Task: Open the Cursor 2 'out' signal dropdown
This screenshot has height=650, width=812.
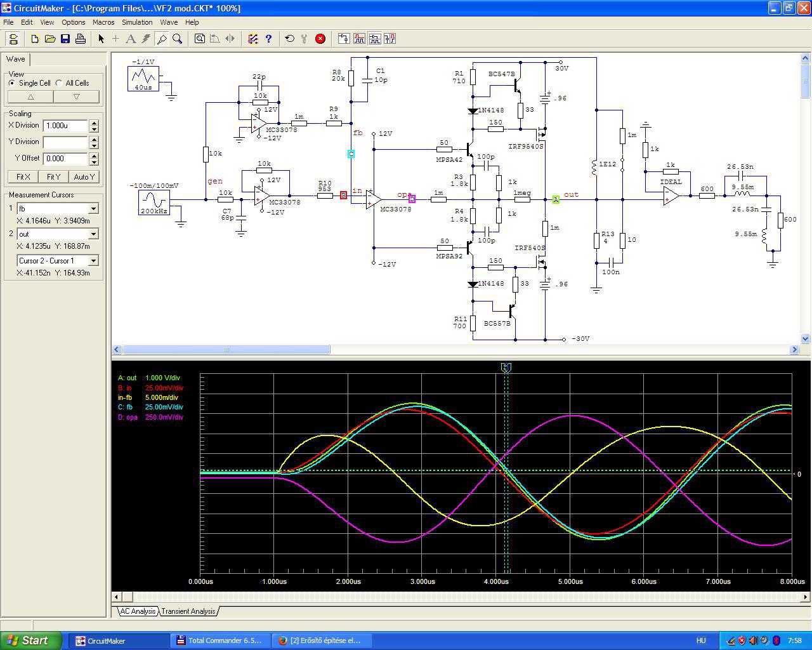Action: pyautogui.click(x=93, y=234)
